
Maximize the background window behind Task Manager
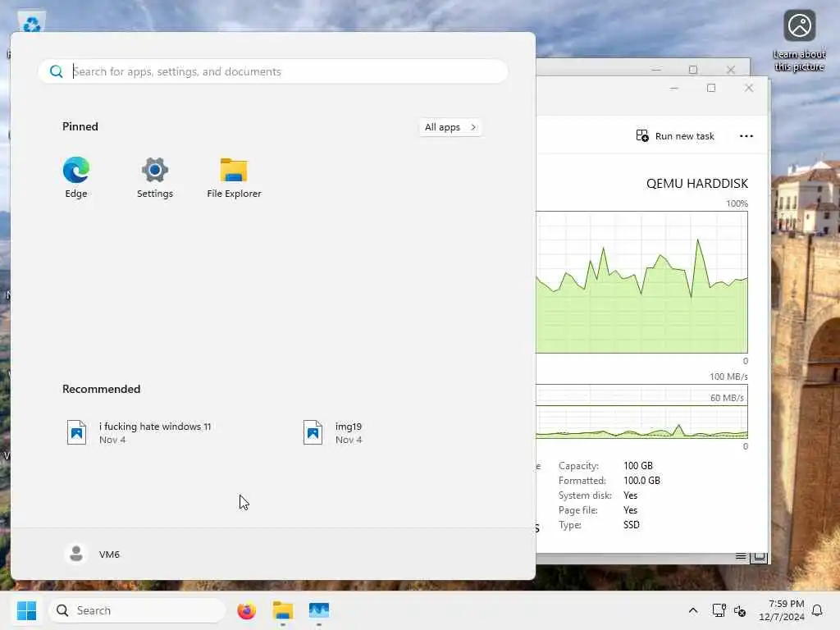point(692,69)
